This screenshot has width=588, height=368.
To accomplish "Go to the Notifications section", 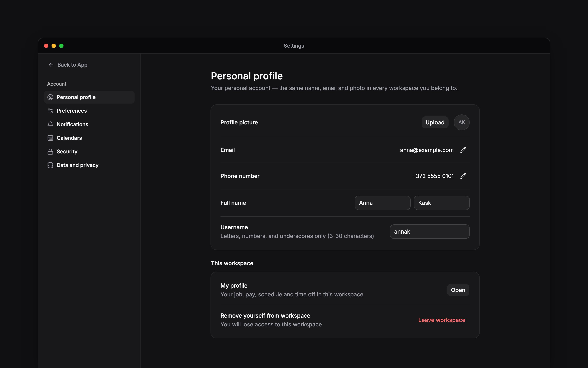I will pyautogui.click(x=89, y=124).
